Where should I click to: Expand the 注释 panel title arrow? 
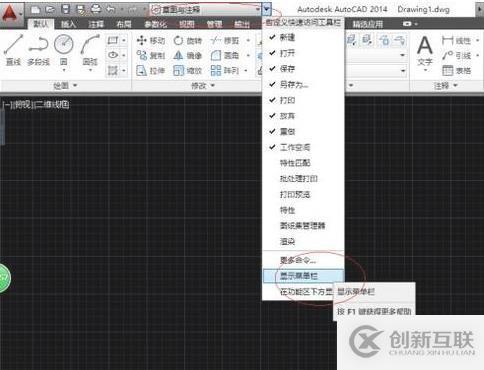click(455, 86)
